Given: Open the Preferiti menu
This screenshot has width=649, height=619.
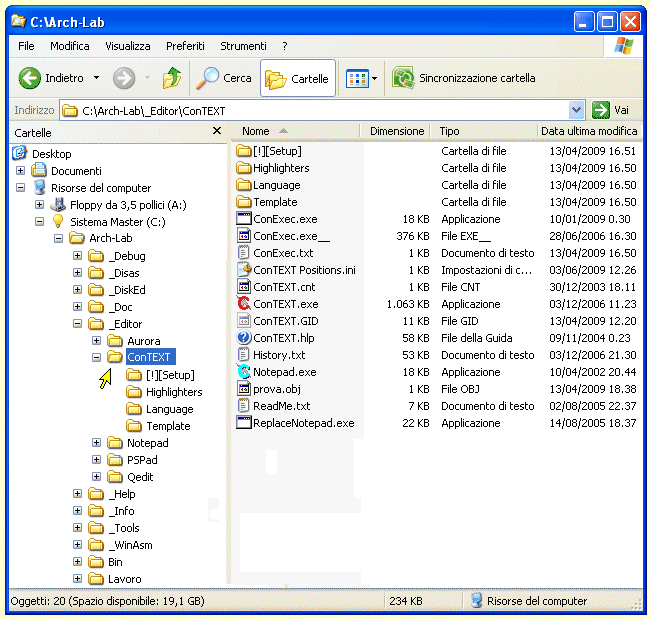Looking at the screenshot, I should click(x=185, y=46).
